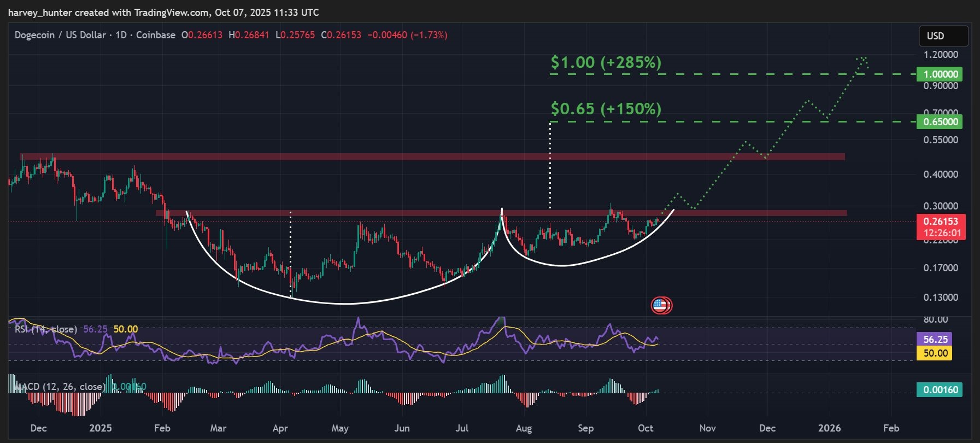This screenshot has width=980, height=443.
Task: Click the Aug label on the time axis
Action: [524, 428]
